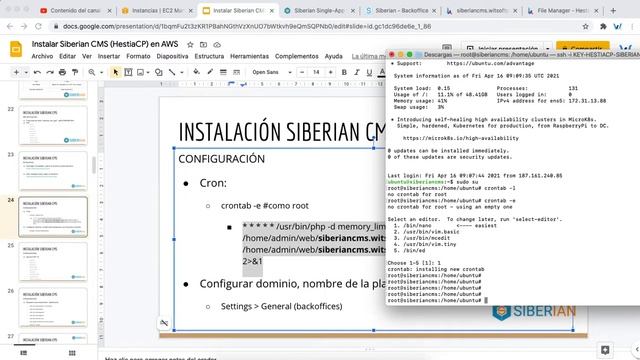This screenshot has height=360, width=640.
Task: Choose the Select cursor tool
Action: point(116,72)
